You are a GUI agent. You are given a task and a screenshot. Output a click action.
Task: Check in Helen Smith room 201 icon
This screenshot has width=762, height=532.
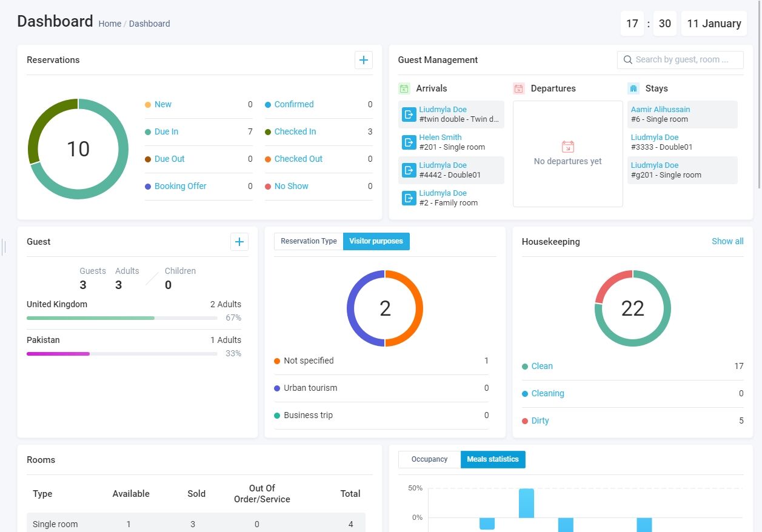click(x=409, y=142)
